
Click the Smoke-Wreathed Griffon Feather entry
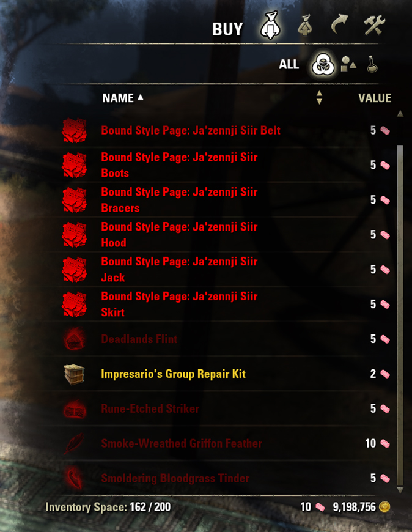225,443
